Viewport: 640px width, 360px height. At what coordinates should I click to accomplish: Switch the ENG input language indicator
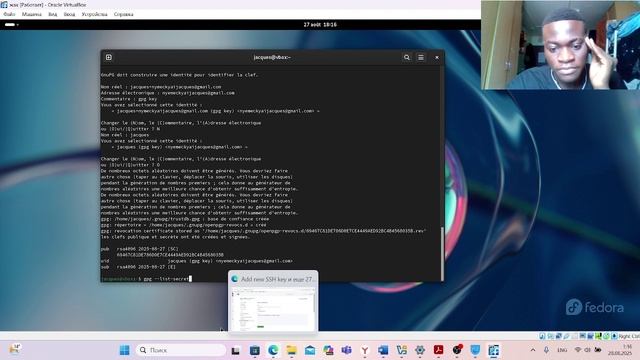[562, 350]
